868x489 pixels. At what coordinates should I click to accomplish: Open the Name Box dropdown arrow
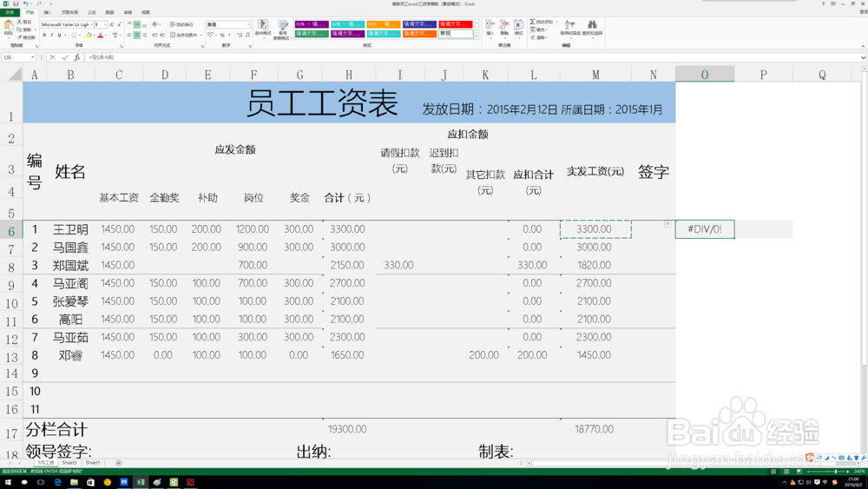tap(33, 57)
